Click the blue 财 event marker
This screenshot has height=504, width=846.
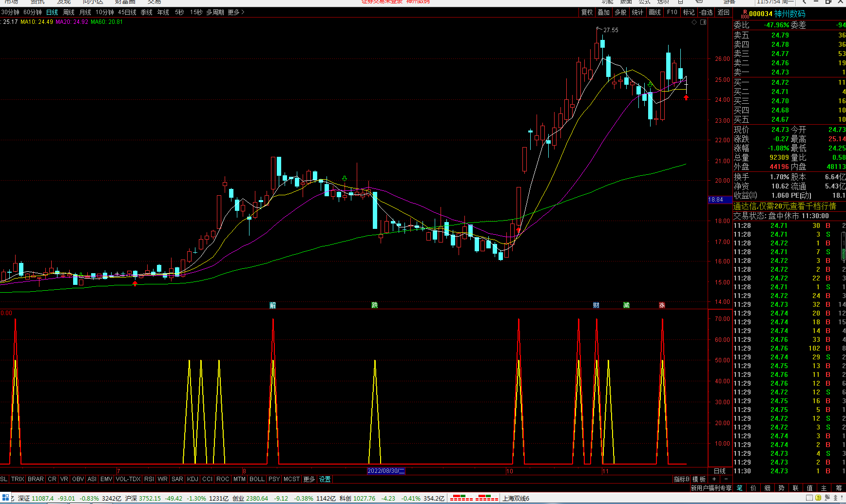[596, 305]
